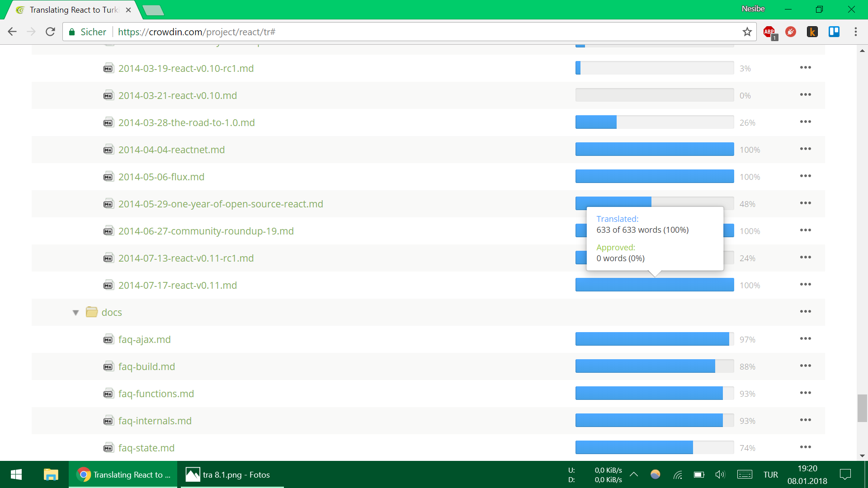Screen dimensions: 868x488
Task: Click the markdown icon of 2014-03-19-react-v0.10-rc1.md
Action: coord(108,68)
